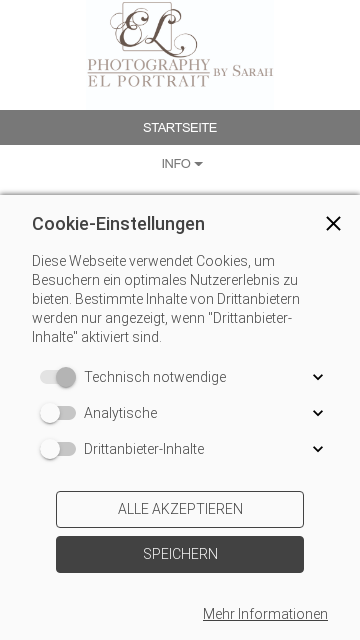Toggle the Technisch notwendige switch
Screen dimensions: 360x640
[58, 377]
